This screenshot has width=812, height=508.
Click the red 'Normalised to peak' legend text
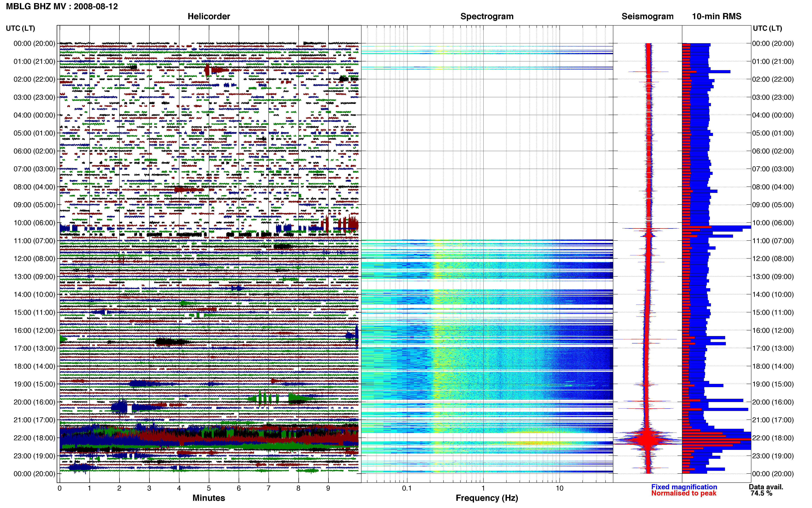(x=684, y=493)
